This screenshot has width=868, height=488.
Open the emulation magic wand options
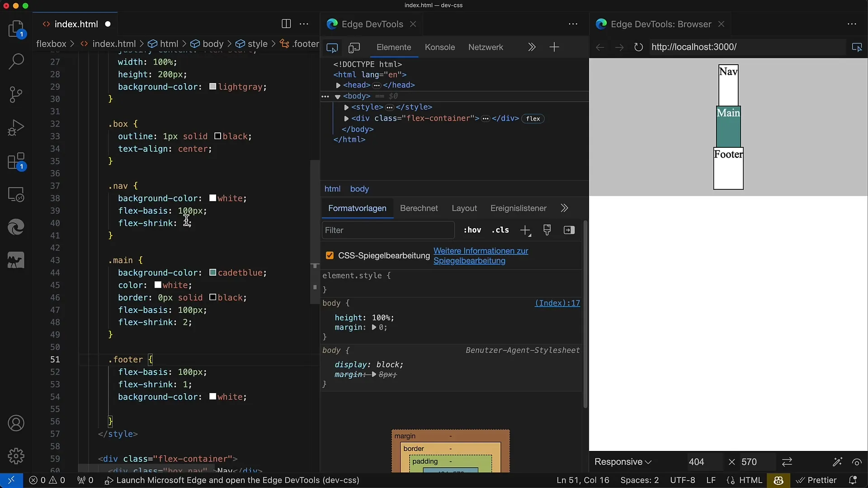(x=837, y=462)
